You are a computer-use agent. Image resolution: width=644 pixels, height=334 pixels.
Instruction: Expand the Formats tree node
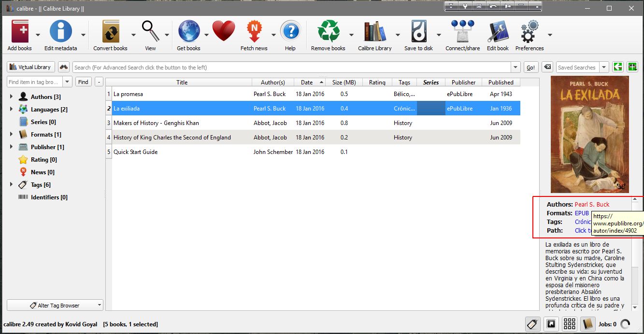(x=11, y=134)
